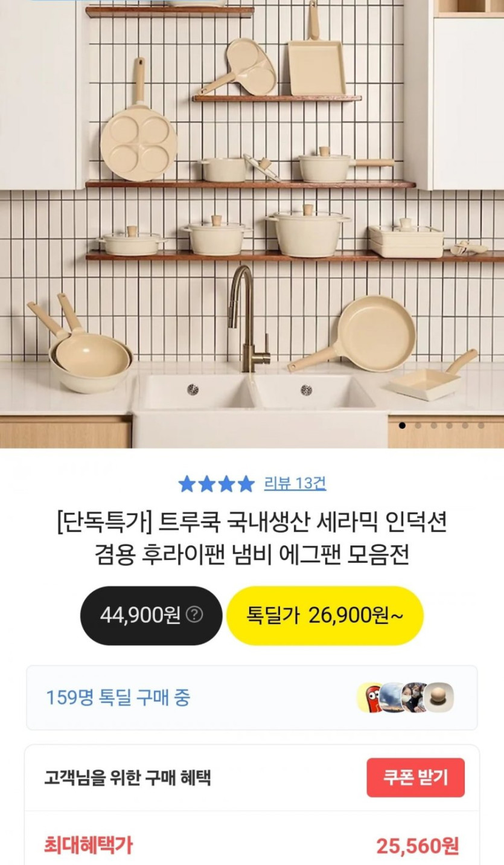Tap the 고객님을 위한 구매 혜택 header

(127, 777)
